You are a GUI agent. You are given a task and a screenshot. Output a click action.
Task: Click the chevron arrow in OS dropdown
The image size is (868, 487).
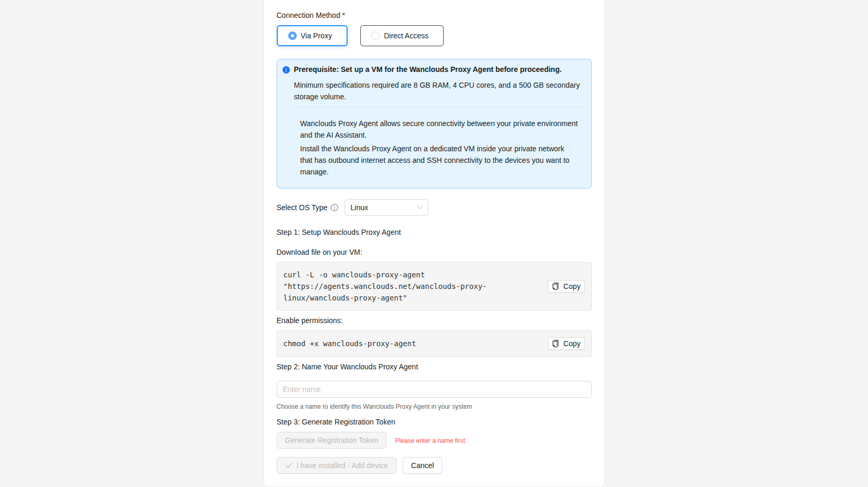[x=420, y=208]
